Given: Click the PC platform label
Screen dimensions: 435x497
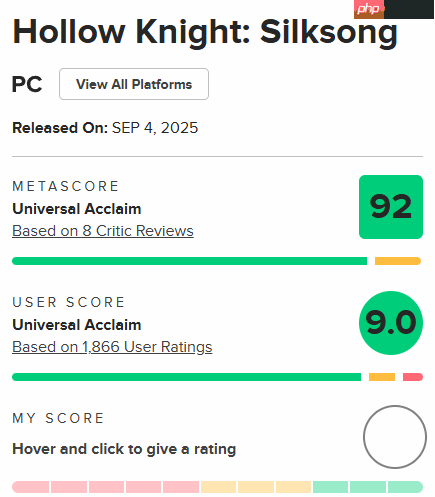Looking at the screenshot, I should 27,84.
